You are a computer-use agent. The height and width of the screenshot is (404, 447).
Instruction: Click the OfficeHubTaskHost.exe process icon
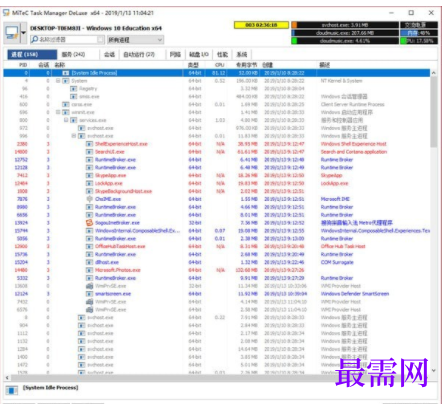tap(89, 246)
